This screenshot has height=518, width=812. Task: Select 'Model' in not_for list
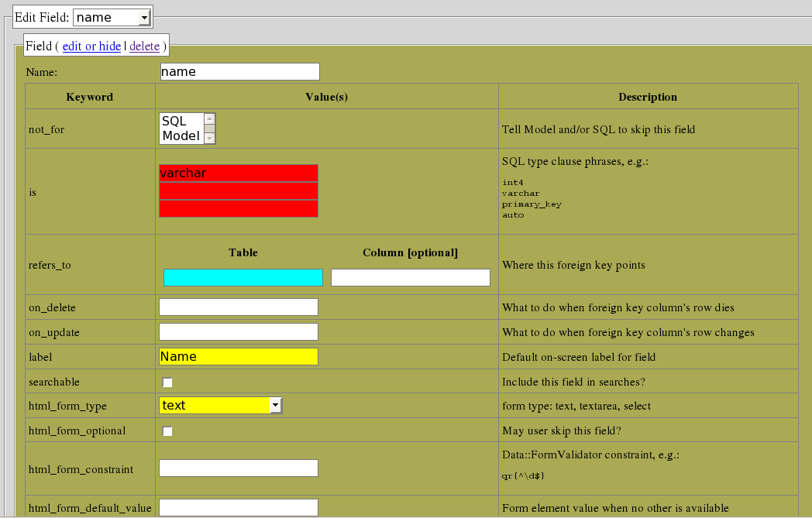point(181,136)
